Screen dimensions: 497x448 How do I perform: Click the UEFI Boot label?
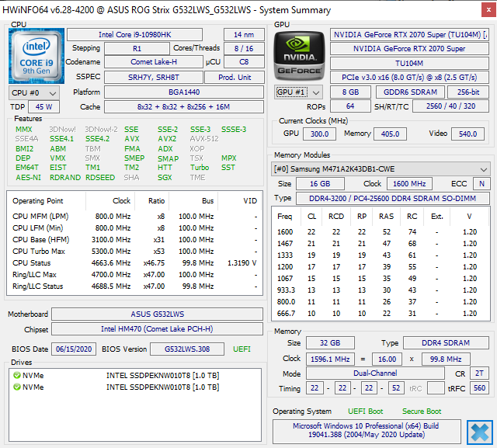click(366, 412)
